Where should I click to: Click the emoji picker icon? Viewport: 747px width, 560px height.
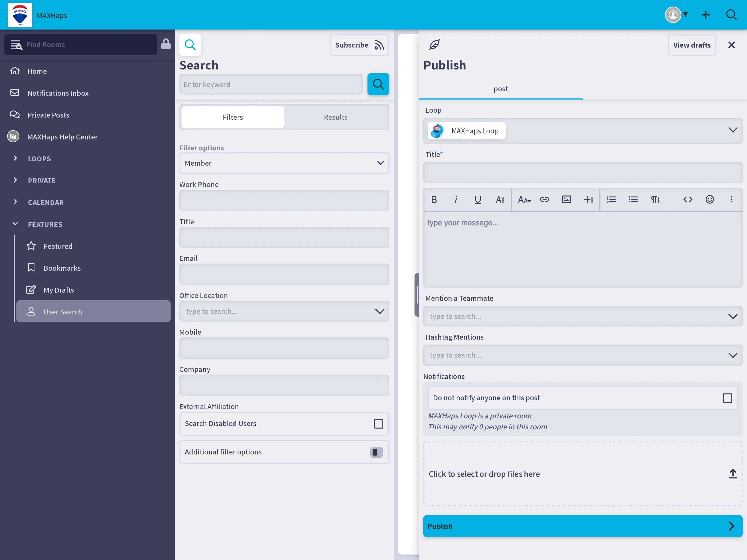click(710, 199)
